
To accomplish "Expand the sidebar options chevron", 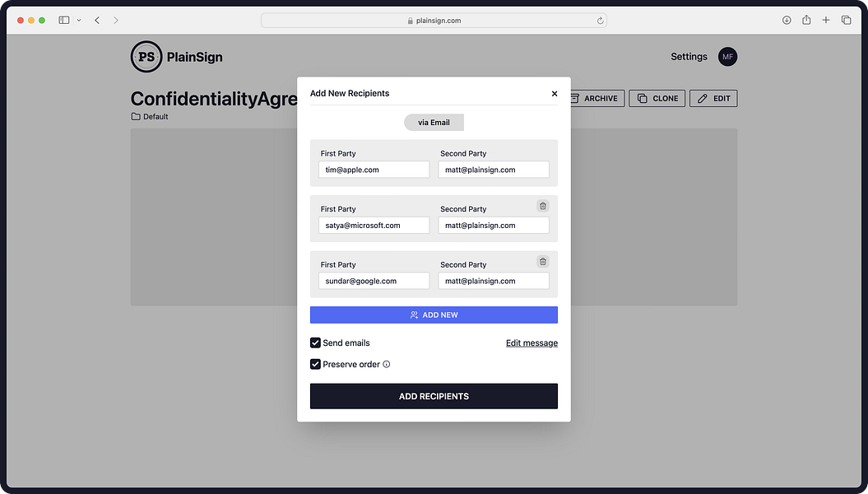I will pos(79,20).
